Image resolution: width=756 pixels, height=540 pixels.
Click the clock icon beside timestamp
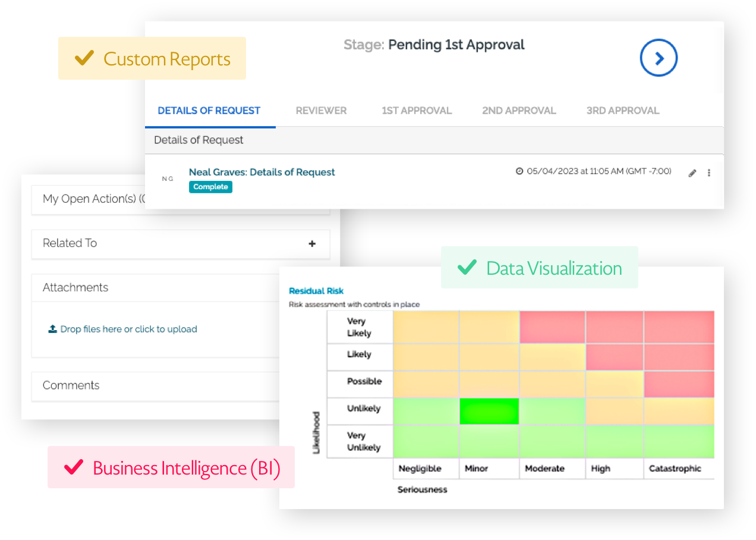[519, 171]
